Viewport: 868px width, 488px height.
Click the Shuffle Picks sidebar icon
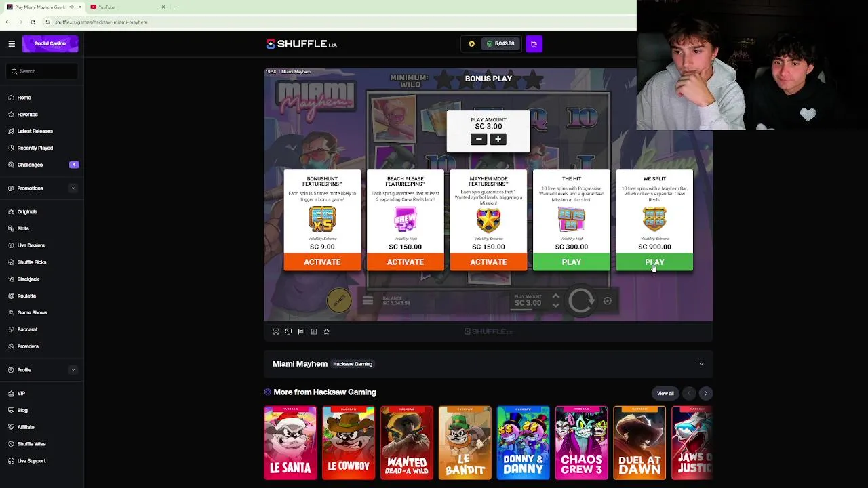12,262
